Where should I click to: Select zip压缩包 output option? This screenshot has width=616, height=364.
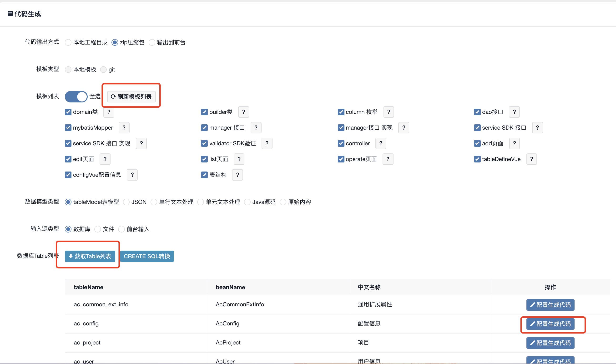click(115, 42)
